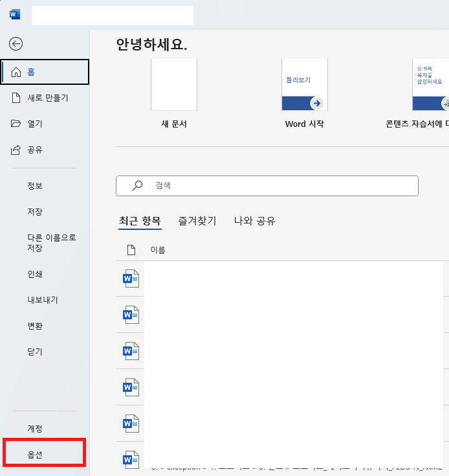Select 홈 in the sidebar
The width and height of the screenshot is (449, 476).
[45, 72]
